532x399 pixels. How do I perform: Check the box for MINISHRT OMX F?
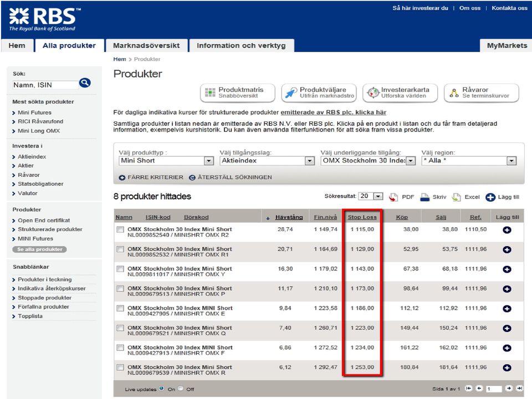tap(120, 348)
